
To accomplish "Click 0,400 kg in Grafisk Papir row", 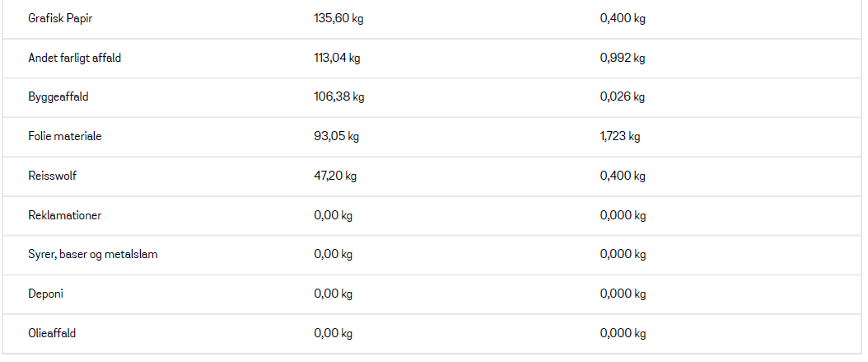I will pos(623,19).
